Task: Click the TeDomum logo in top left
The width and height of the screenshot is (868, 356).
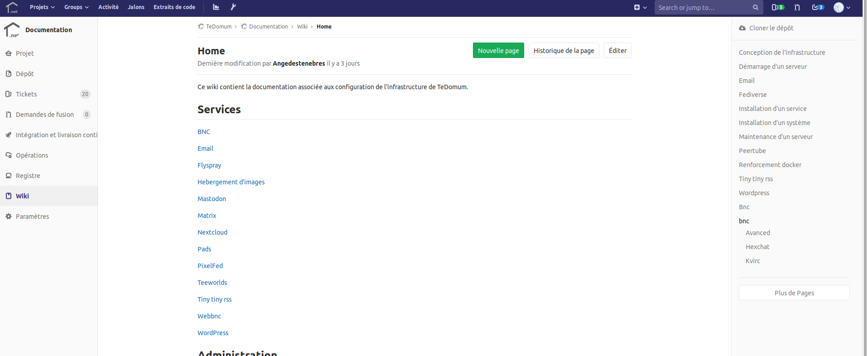Action: (x=12, y=7)
